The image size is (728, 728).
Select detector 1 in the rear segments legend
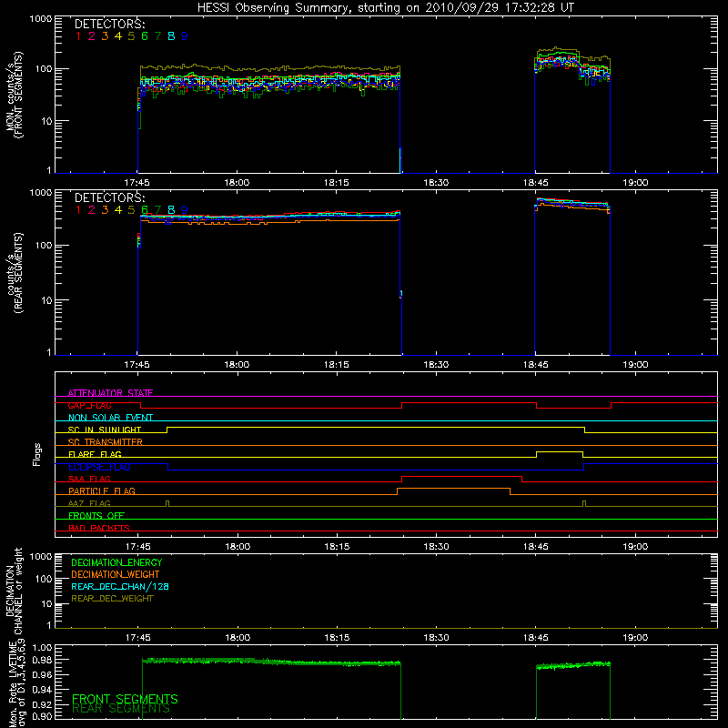pyautogui.click(x=78, y=210)
